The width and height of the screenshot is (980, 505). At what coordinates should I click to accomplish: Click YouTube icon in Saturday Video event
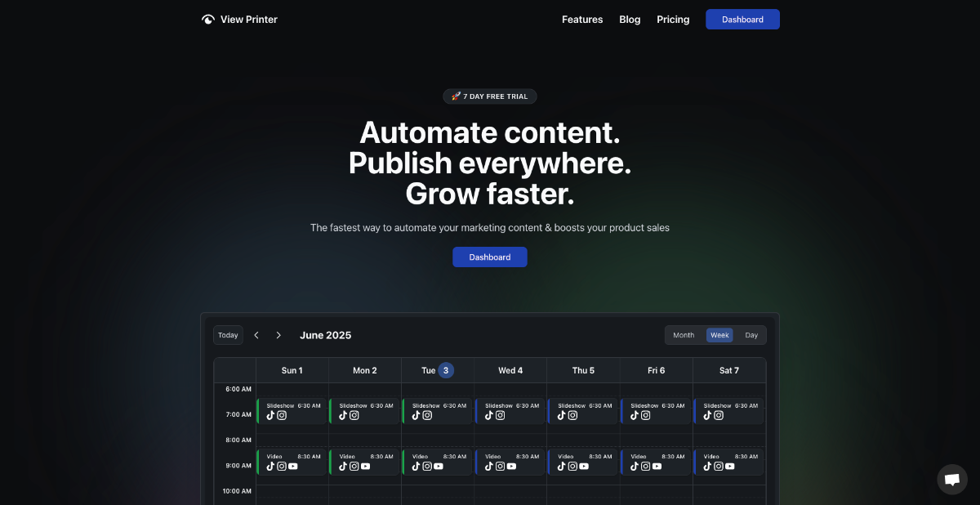coord(729,467)
